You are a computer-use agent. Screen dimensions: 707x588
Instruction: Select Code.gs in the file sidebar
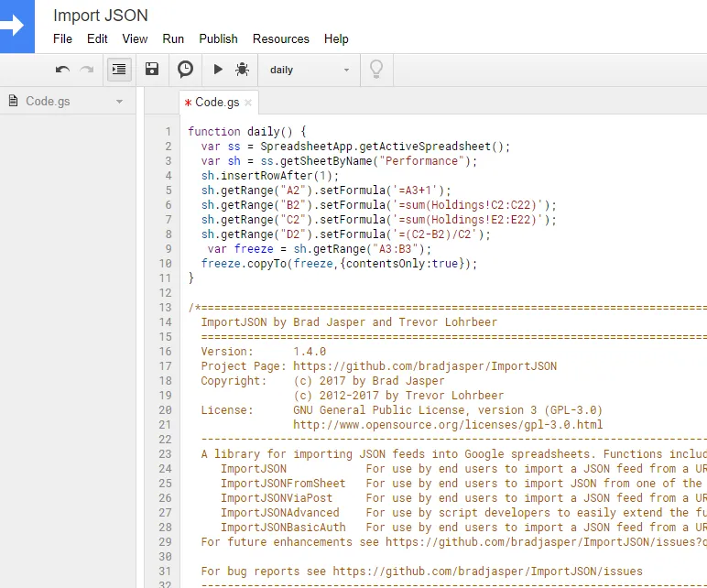click(48, 101)
